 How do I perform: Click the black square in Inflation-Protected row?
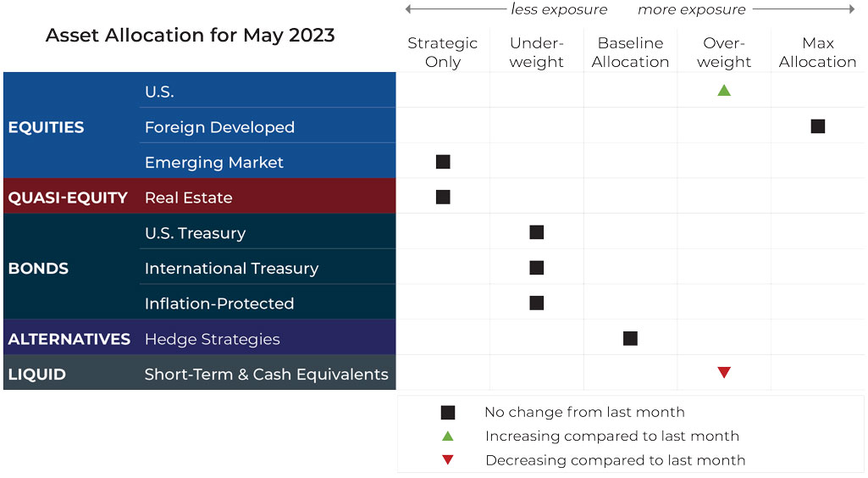point(536,303)
